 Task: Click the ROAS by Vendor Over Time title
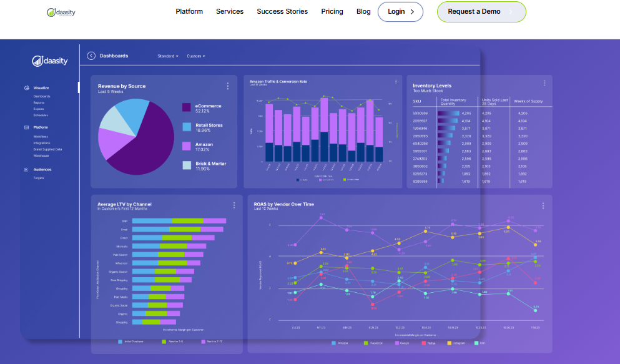point(284,204)
